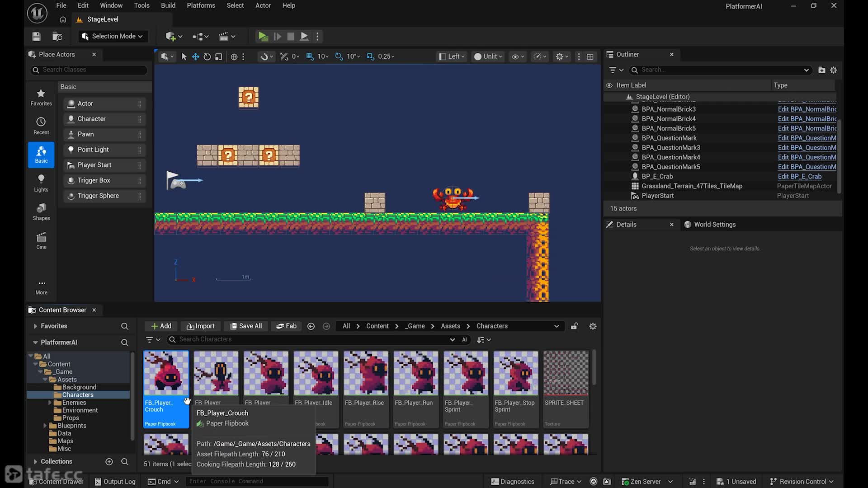Open viewport layout grid icon

tap(590, 56)
